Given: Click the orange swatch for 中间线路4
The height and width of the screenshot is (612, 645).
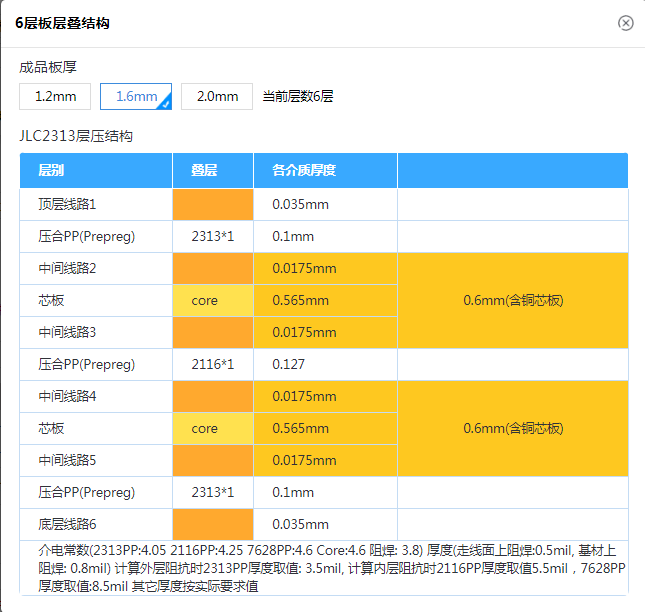Looking at the screenshot, I should pos(213,396).
